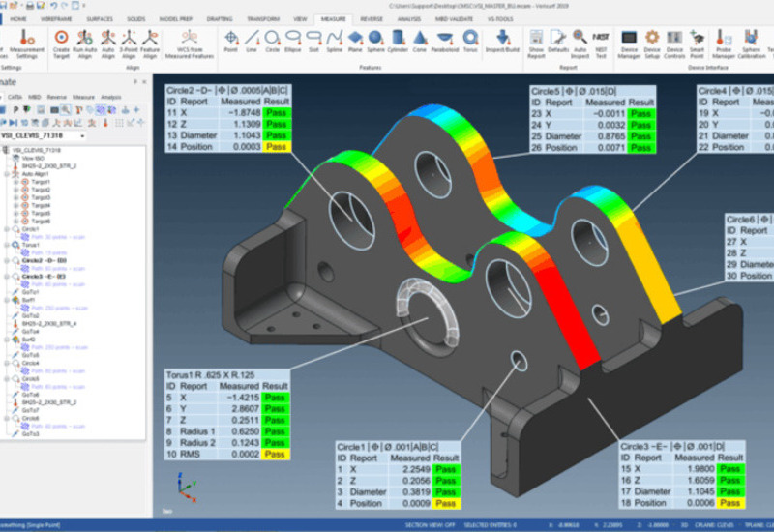Select the 3-Point Align tool
The width and height of the screenshot is (774, 532).
click(129, 44)
